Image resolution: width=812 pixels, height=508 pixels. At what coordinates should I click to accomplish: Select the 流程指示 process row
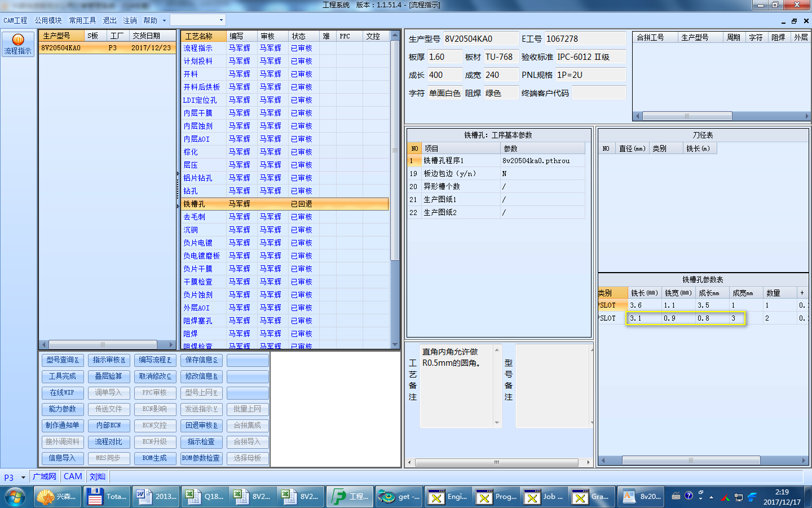[285, 49]
